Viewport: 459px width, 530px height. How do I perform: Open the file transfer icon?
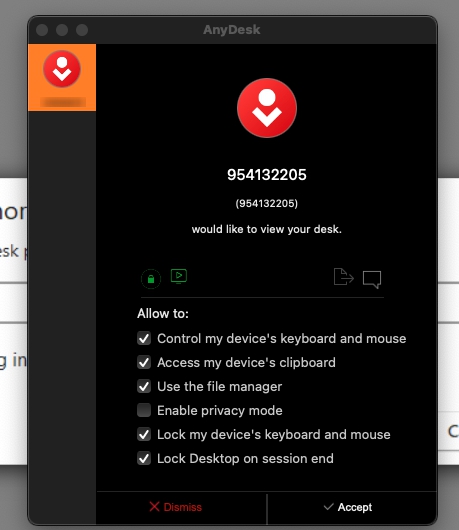pyautogui.click(x=344, y=277)
